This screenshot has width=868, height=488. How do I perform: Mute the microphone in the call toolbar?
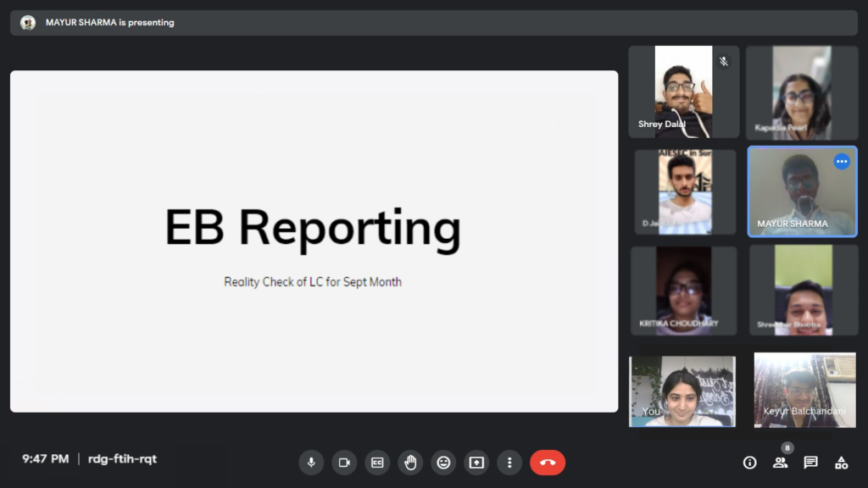[x=311, y=463]
